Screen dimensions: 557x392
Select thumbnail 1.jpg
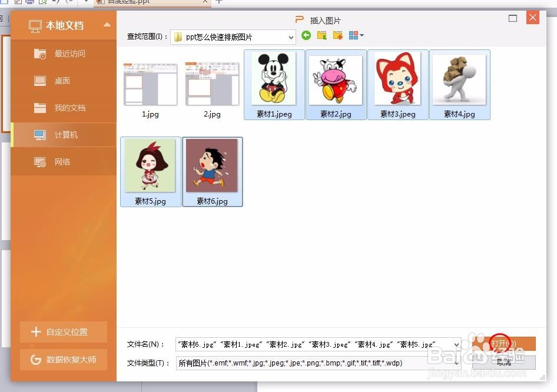(150, 84)
